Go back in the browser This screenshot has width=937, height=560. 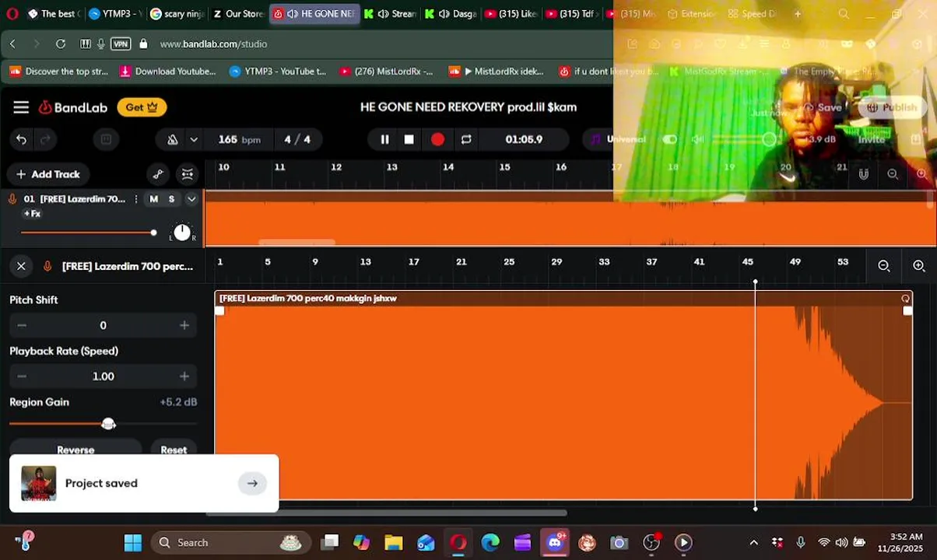12,44
